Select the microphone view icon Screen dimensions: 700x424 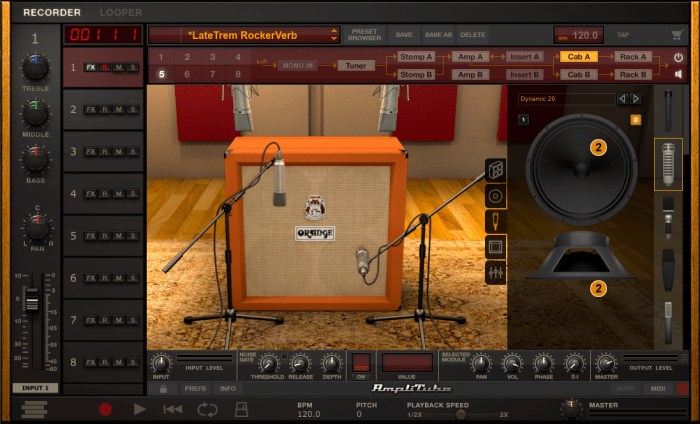pyautogui.click(x=496, y=221)
